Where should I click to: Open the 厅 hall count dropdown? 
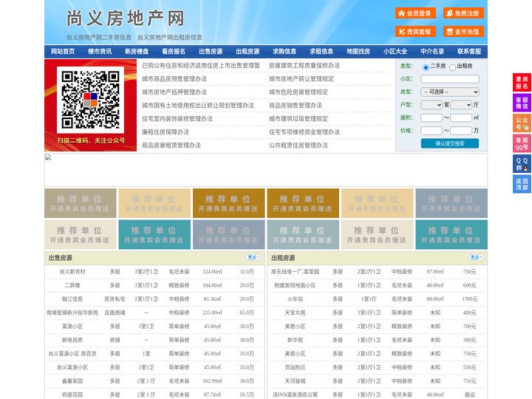pyautogui.click(x=461, y=105)
